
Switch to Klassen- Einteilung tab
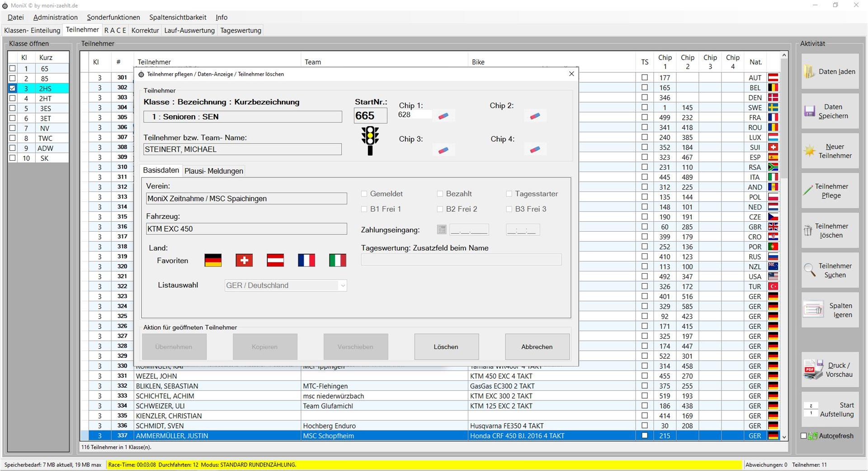(x=32, y=30)
